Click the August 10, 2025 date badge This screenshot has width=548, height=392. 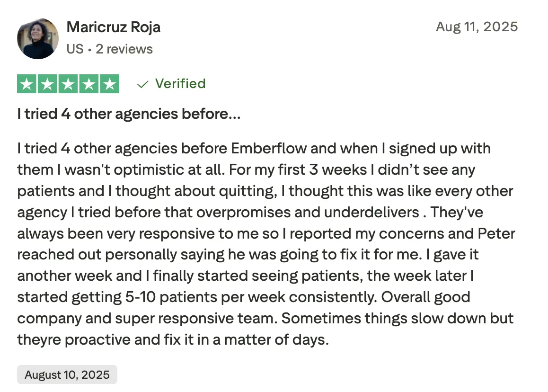point(67,374)
